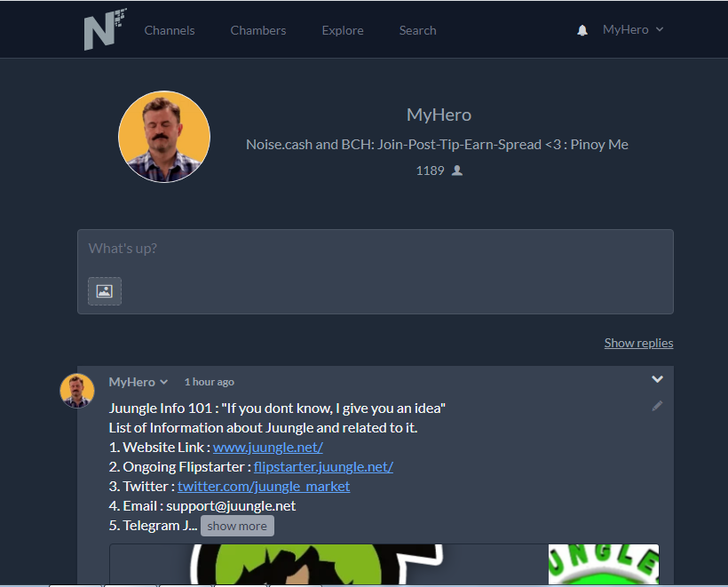This screenshot has width=728, height=587.
Task: Click the support@juungle.net email text
Action: click(231, 505)
